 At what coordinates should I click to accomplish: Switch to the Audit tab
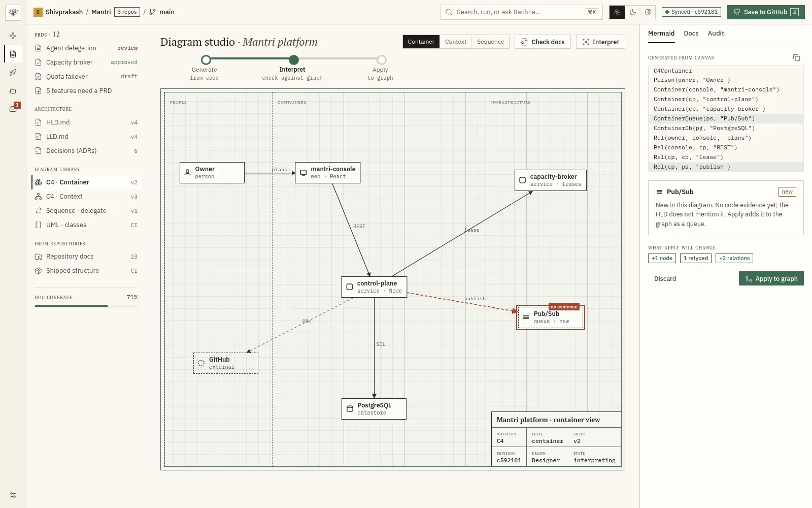pos(716,34)
